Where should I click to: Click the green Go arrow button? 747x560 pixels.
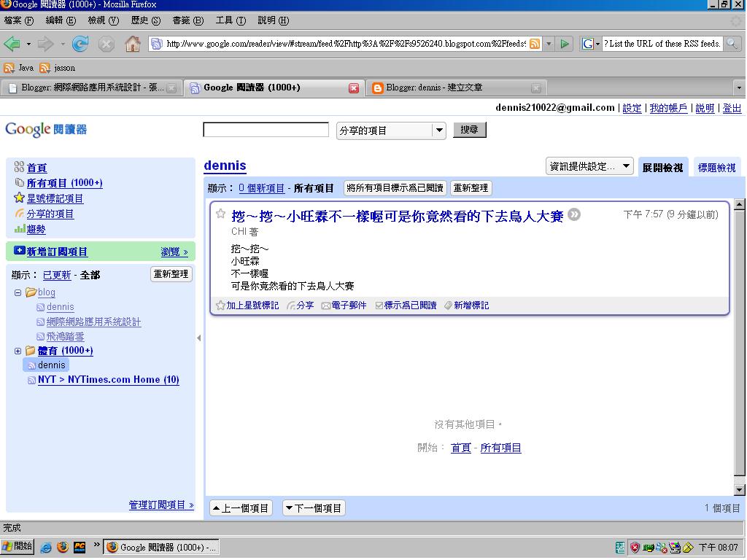565,44
